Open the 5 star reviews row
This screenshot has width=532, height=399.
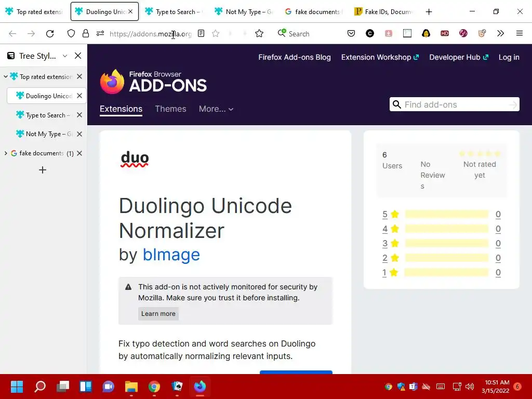tap(442, 214)
